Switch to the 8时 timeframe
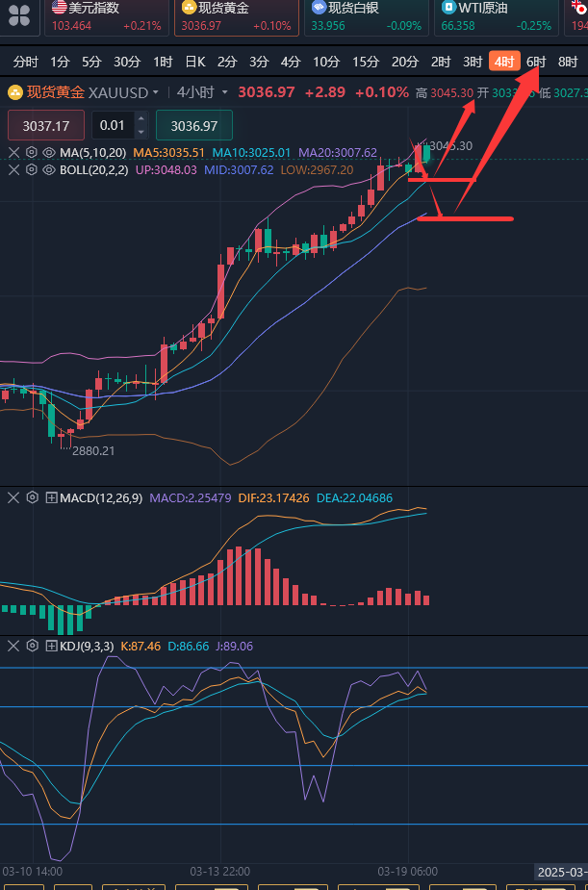 point(568,62)
